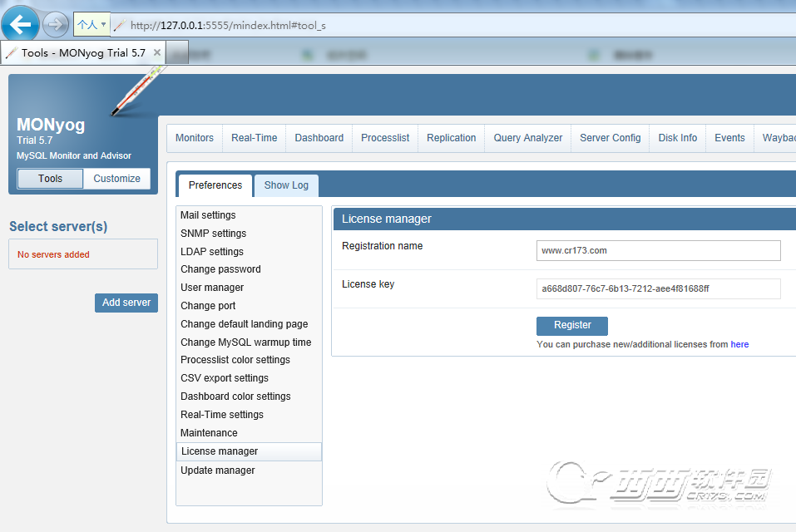The height and width of the screenshot is (532, 796).
Task: Switch to the Show Log tab
Action: [286, 185]
